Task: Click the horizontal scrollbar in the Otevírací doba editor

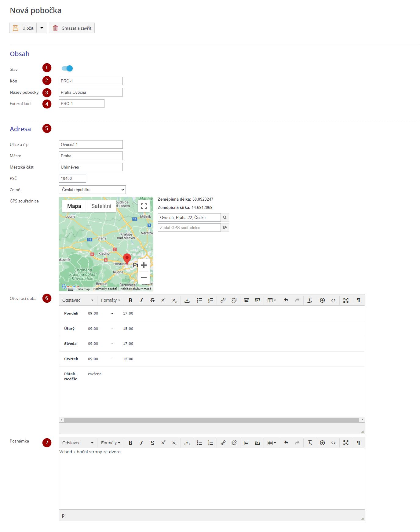Action: [211, 420]
